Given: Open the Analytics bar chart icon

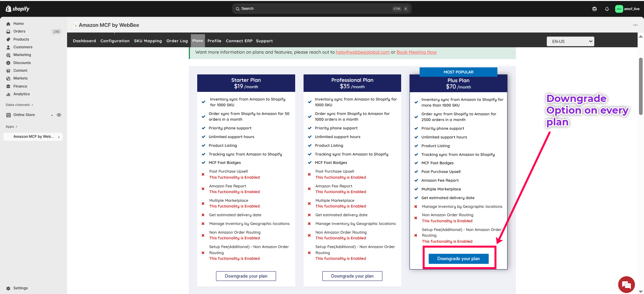Looking at the screenshot, I should point(8,94).
